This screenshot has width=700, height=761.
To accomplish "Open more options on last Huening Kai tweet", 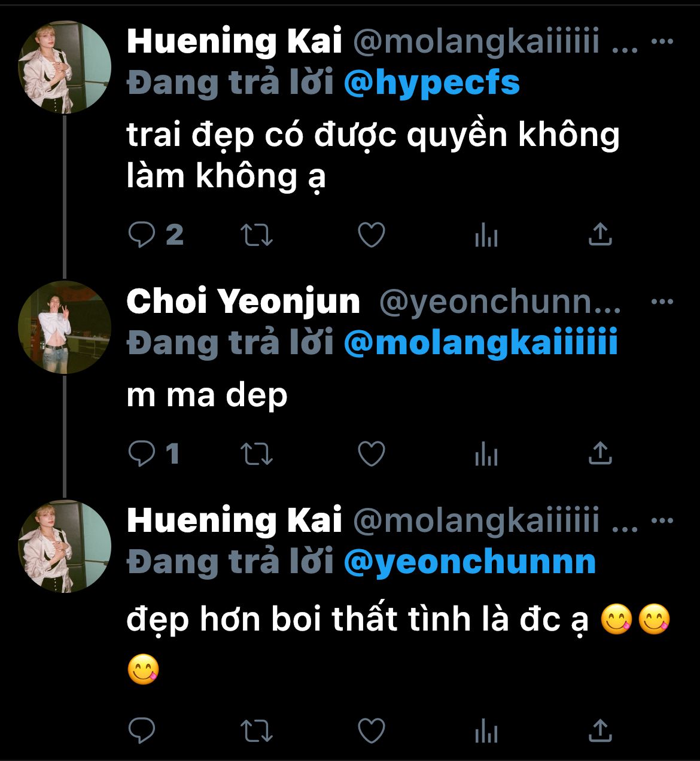I will [662, 520].
